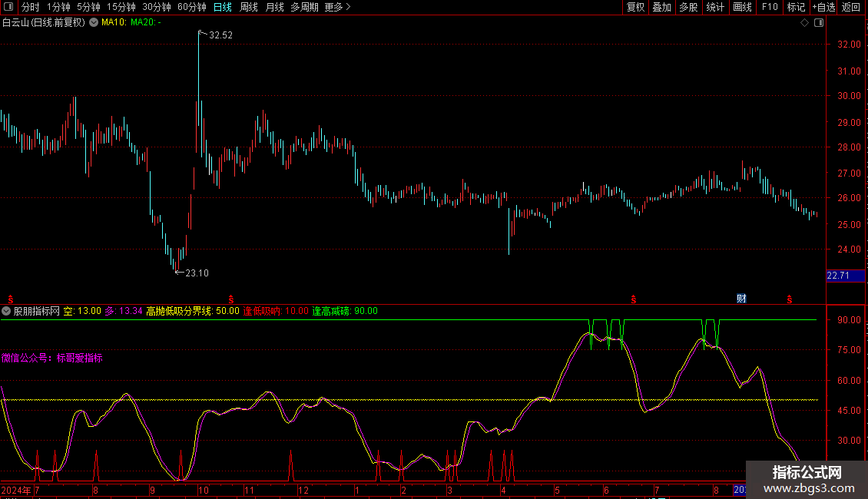Add stock via +自选 button
The image size is (868, 499).
[823, 7]
